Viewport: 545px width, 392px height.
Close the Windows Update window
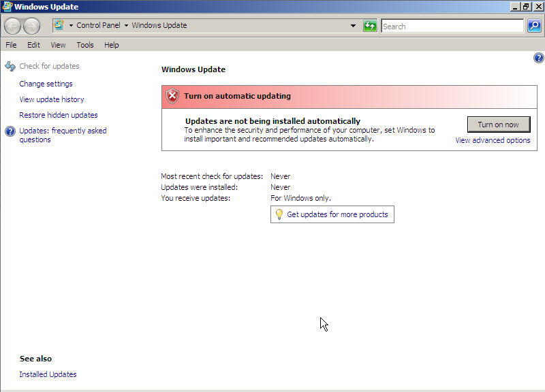[x=538, y=7]
